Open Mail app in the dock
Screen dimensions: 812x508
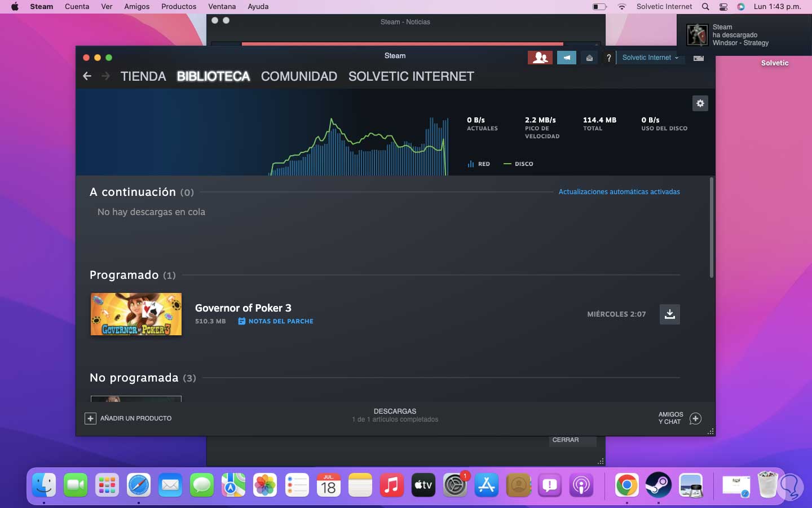point(170,484)
